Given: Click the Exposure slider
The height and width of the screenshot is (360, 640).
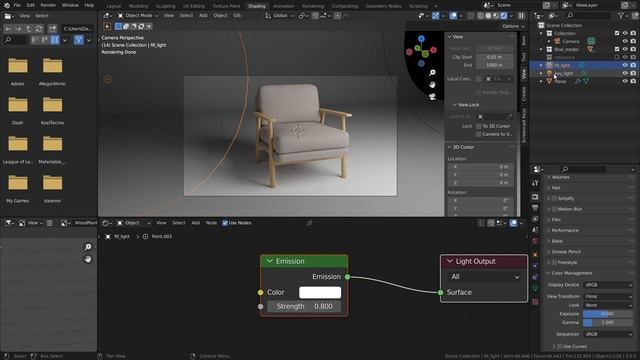Looking at the screenshot, I should [x=608, y=314].
